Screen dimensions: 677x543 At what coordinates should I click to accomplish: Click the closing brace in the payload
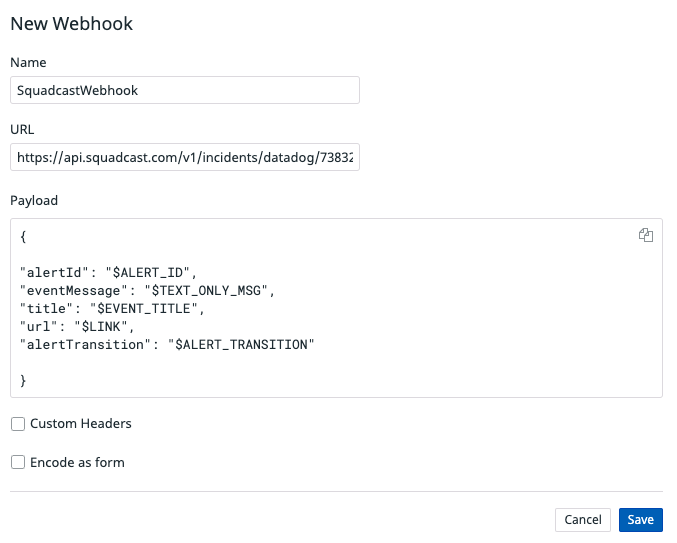(23, 381)
